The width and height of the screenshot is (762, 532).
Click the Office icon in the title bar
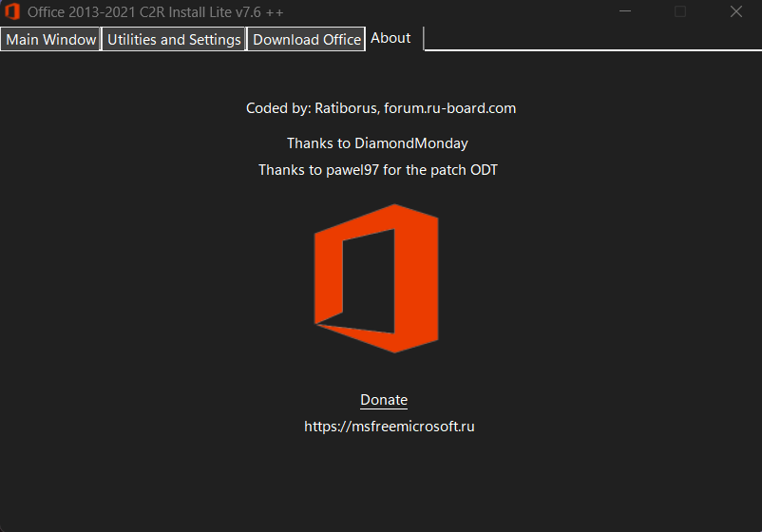click(12, 11)
